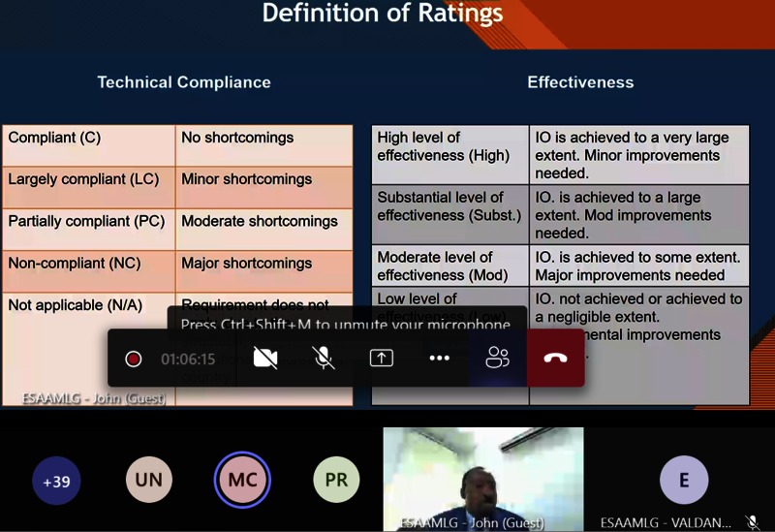Viewport: 775px width, 532px height.
Task: Click the Effectiveness table heading
Action: (580, 82)
